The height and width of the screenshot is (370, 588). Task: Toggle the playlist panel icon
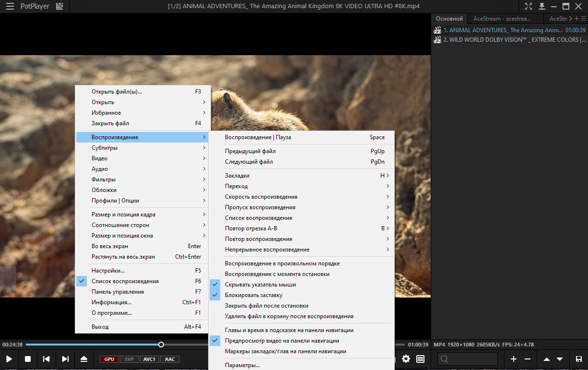pos(421,359)
